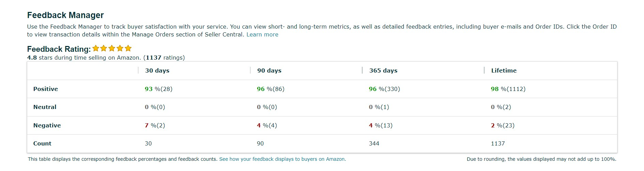
Task: Select the 90 days column header
Action: tap(269, 71)
